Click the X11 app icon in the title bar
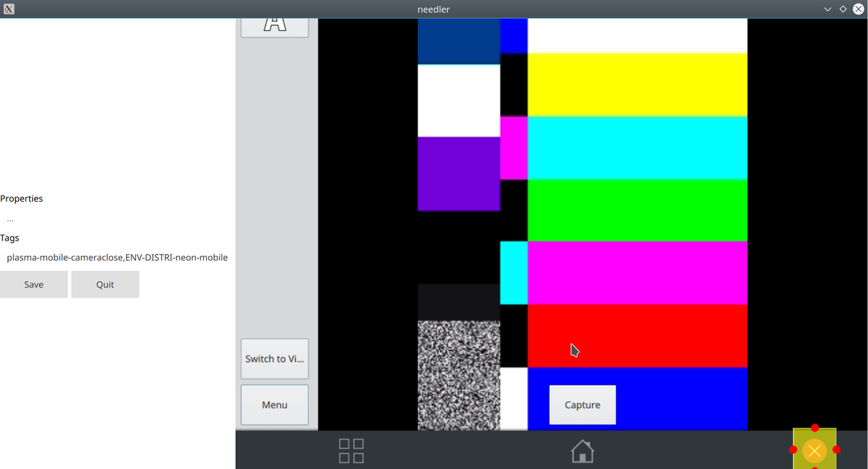The width and height of the screenshot is (868, 469). [x=9, y=9]
